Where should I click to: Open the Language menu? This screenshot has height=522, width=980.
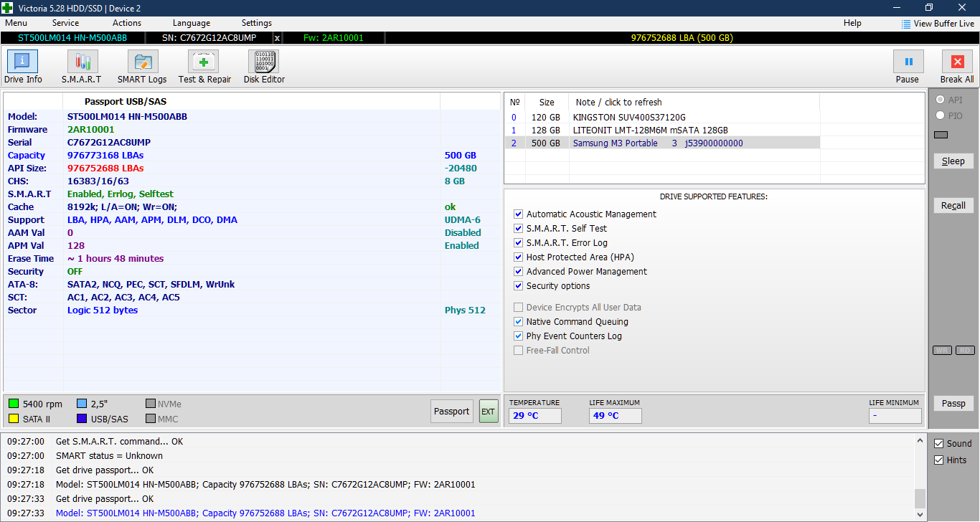pyautogui.click(x=192, y=23)
